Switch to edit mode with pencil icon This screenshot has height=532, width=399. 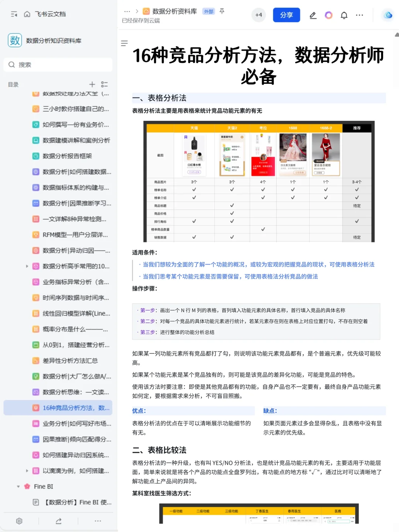313,15
